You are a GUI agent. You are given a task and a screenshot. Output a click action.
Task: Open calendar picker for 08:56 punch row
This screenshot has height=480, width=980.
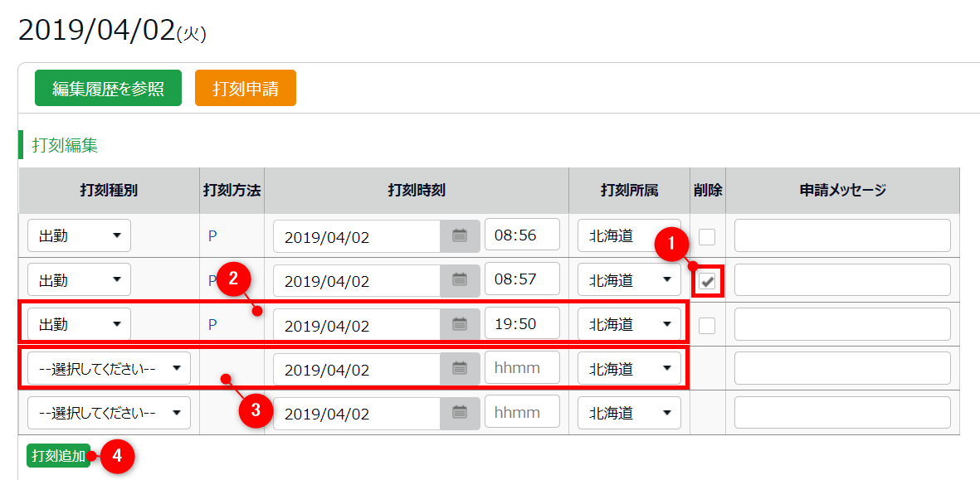[x=460, y=236]
